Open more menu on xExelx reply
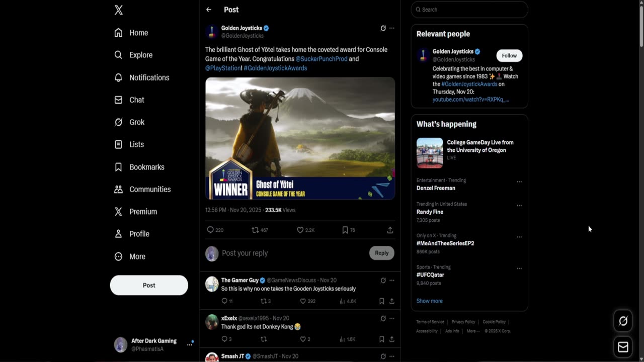 point(392,318)
